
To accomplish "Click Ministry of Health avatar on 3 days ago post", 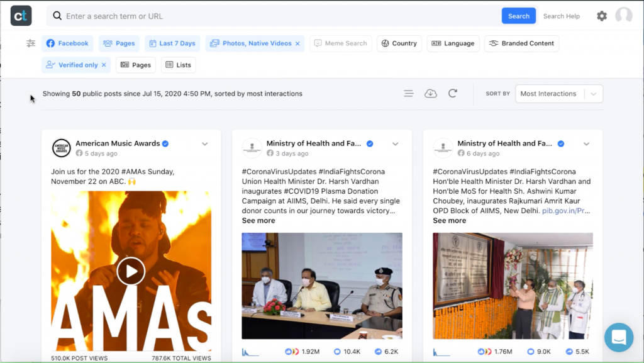I will (x=252, y=148).
